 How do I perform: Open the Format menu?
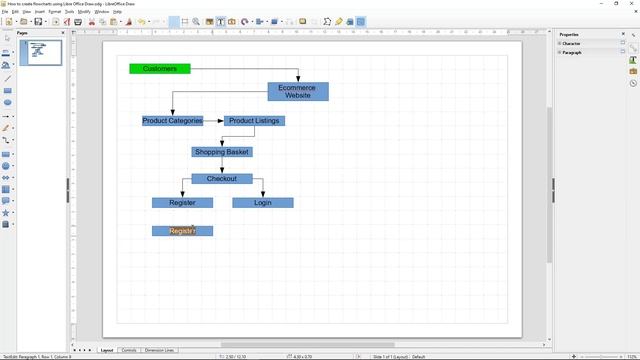(x=55, y=12)
